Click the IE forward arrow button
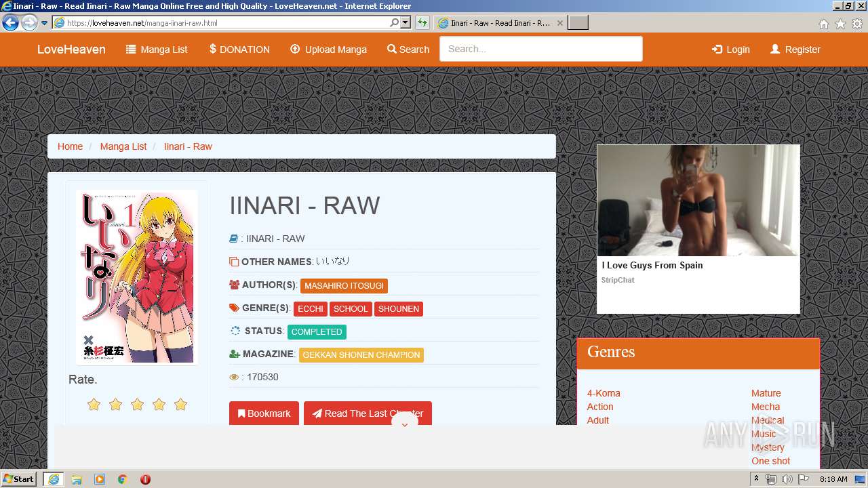This screenshot has height=488, width=868. (x=28, y=23)
